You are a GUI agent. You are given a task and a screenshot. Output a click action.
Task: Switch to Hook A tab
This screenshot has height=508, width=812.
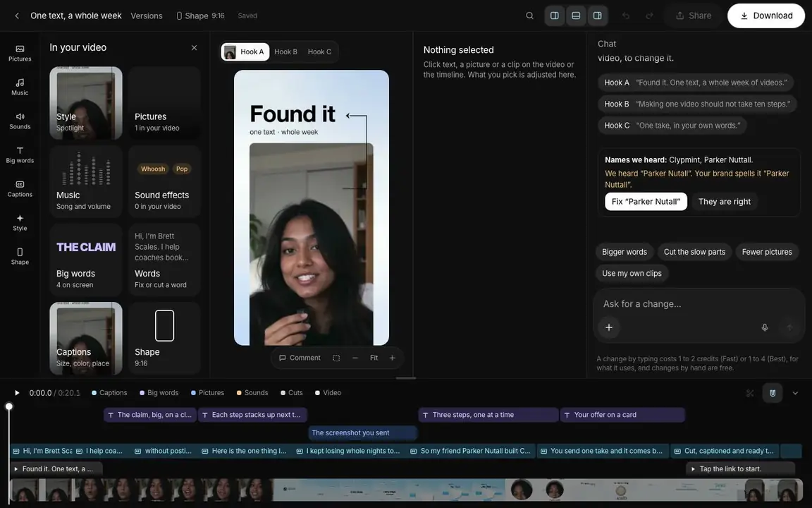point(245,52)
